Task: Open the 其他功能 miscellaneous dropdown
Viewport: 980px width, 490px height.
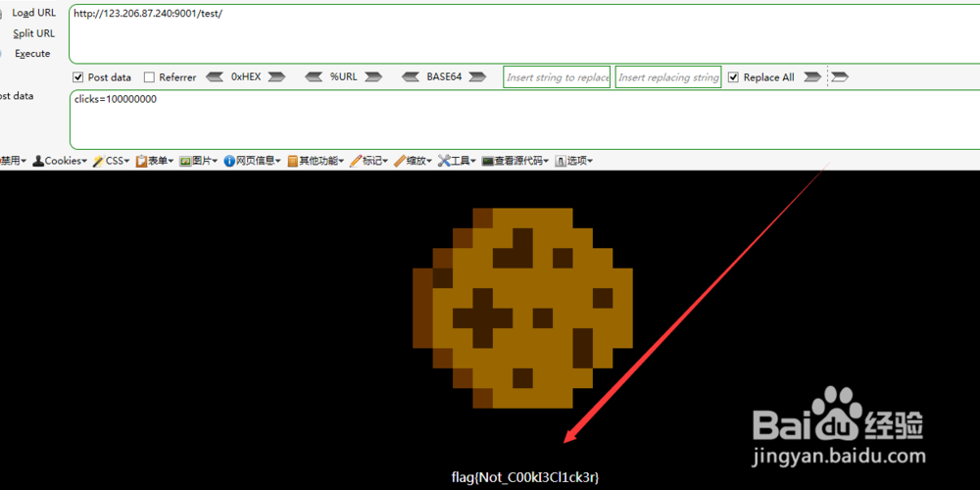Action: [x=316, y=161]
